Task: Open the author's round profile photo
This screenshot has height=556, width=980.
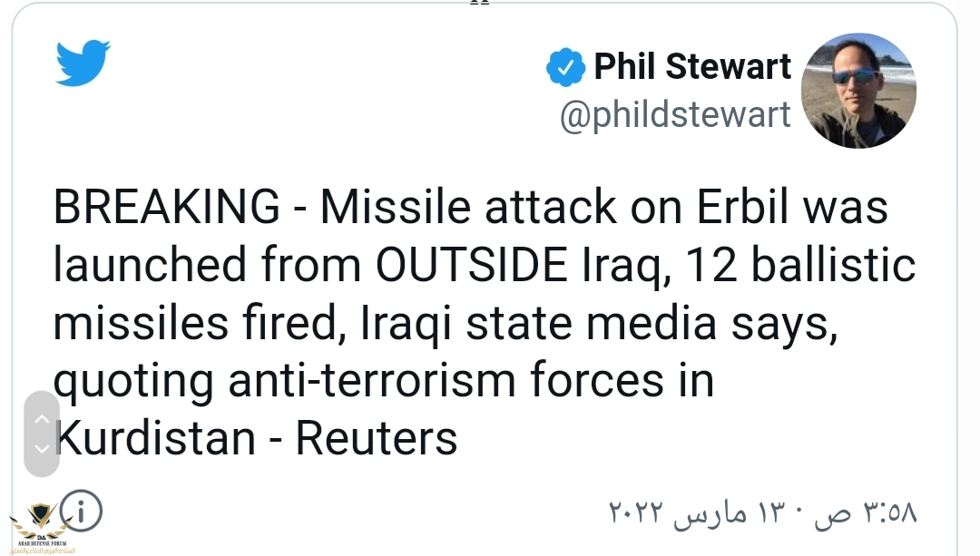Action: click(859, 91)
